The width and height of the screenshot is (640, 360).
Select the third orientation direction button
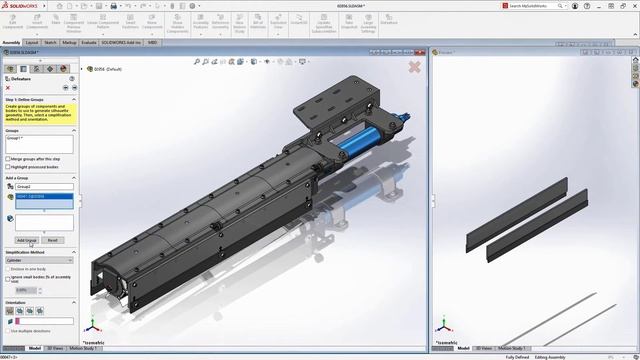29,311
